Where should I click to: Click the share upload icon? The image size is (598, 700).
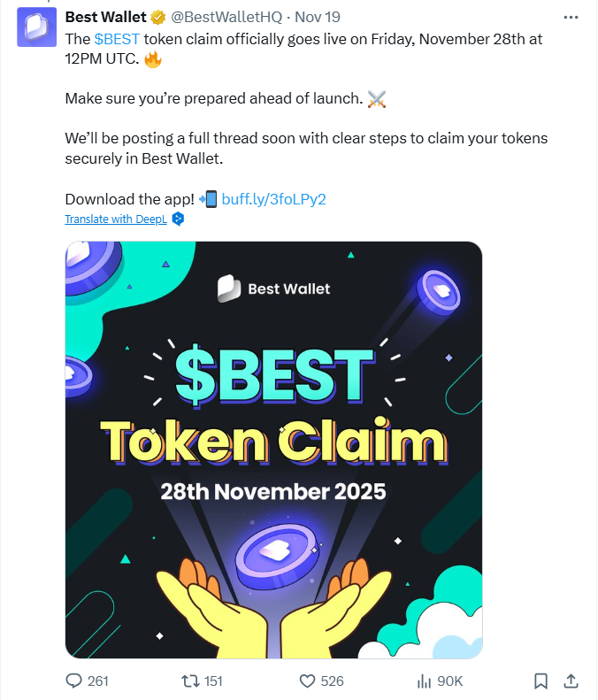tap(571, 681)
